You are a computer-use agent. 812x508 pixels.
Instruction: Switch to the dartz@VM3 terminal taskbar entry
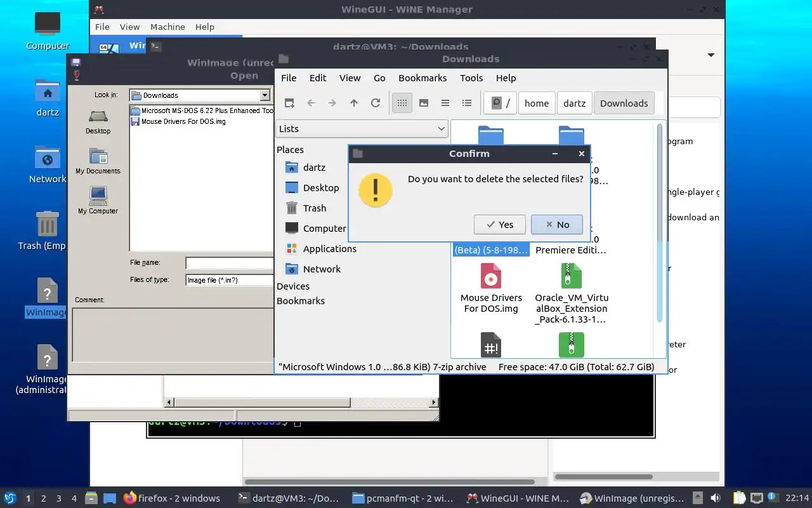289,498
